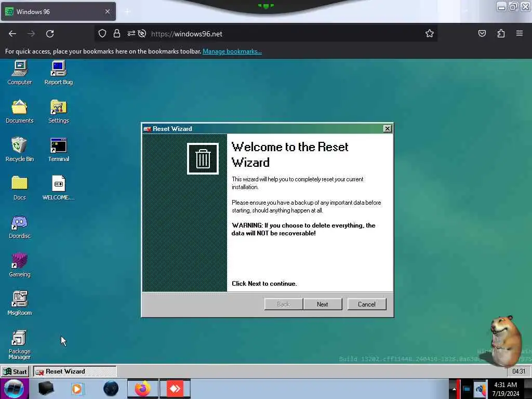Reload the windows96.net page
This screenshot has height=399, width=532.
(x=50, y=34)
